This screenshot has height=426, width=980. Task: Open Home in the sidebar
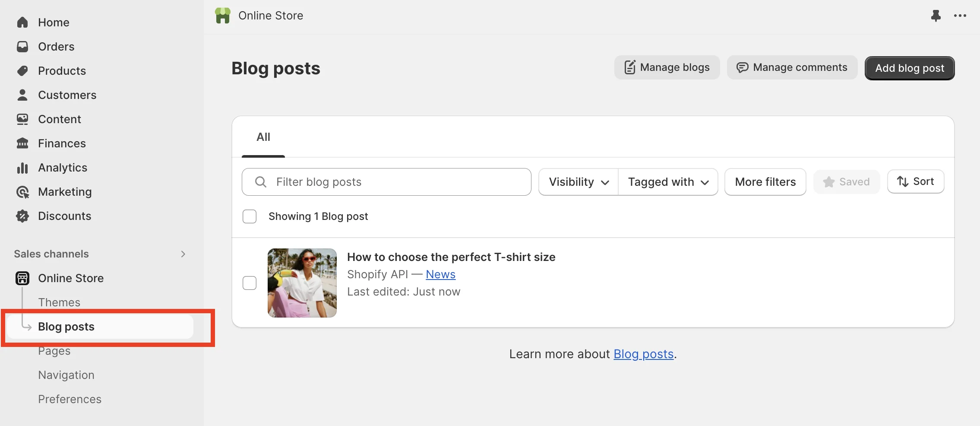tap(54, 22)
